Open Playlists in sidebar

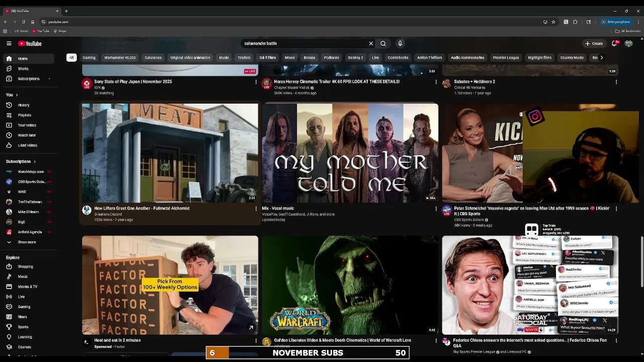click(28, 115)
